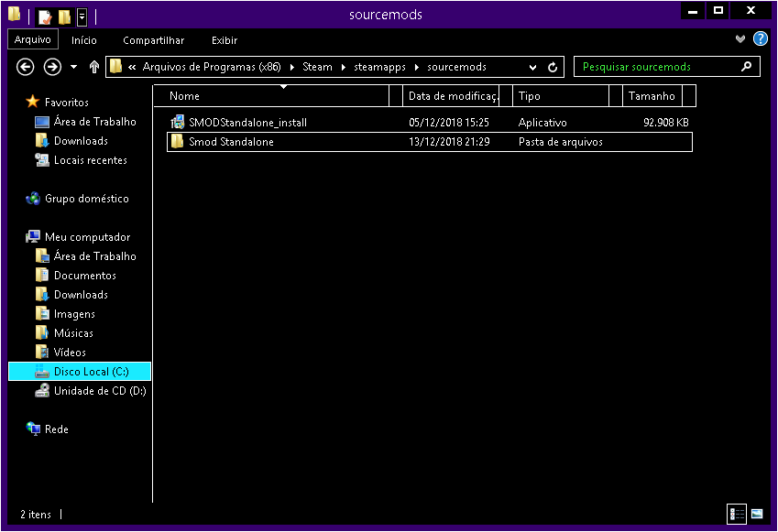Click the 05/12/2018 15:25 date cell
Image resolution: width=778 pixels, height=532 pixels.
pos(448,123)
